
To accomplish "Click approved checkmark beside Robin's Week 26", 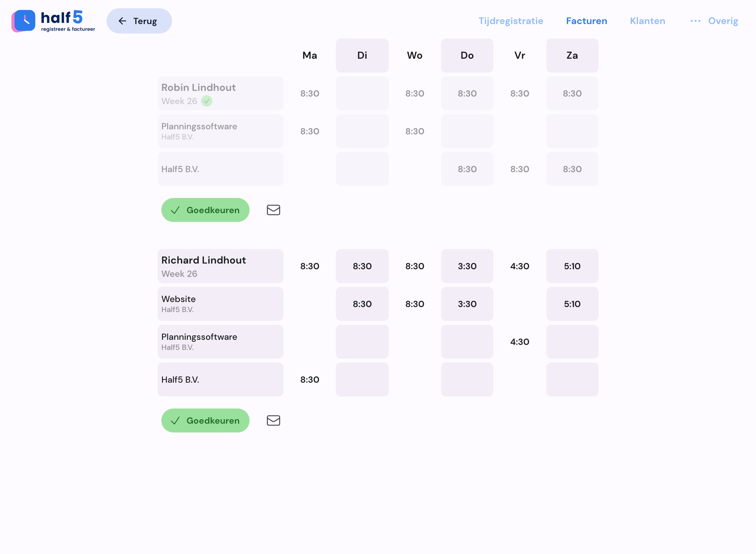I will pyautogui.click(x=207, y=101).
